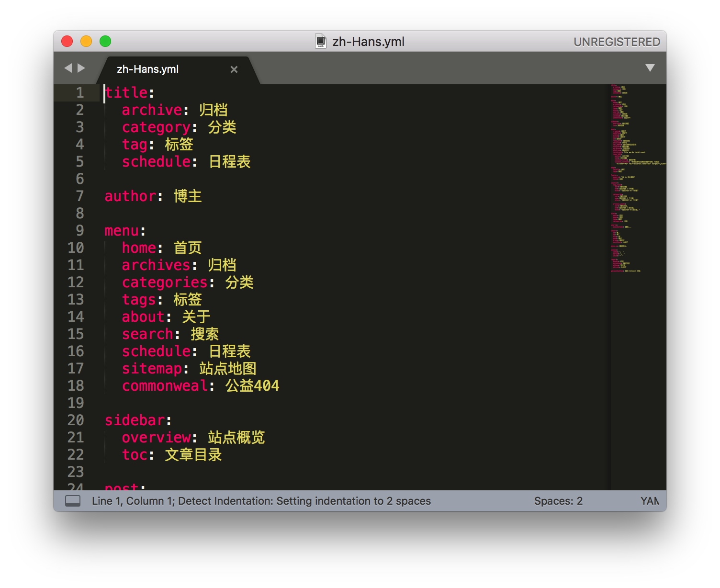Click value 站点概览 on line 21
This screenshot has width=720, height=588.
point(236,437)
